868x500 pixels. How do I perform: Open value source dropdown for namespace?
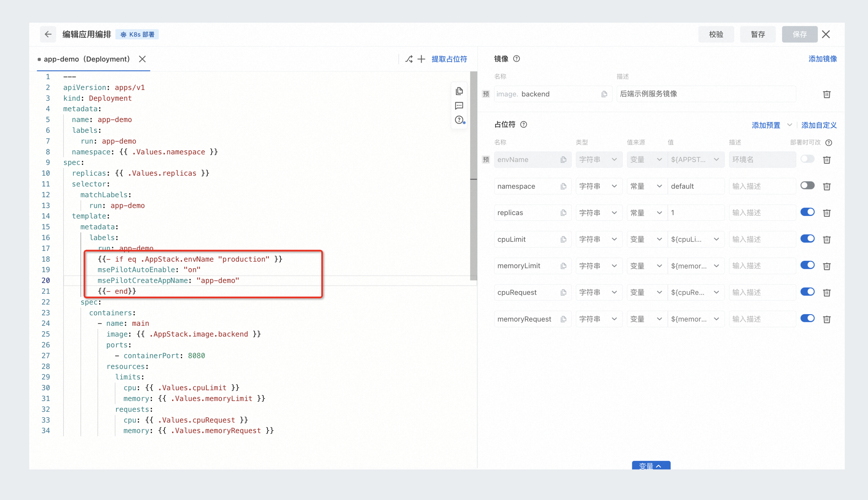coord(647,186)
